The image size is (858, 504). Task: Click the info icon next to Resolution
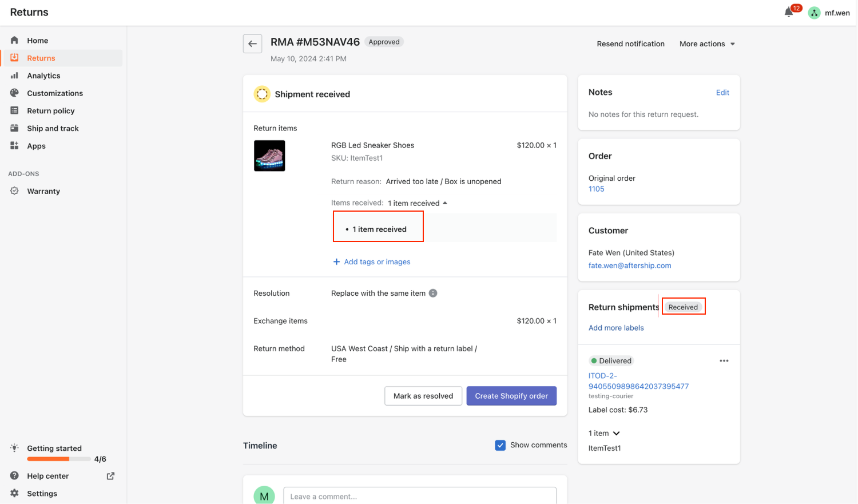pyautogui.click(x=433, y=293)
